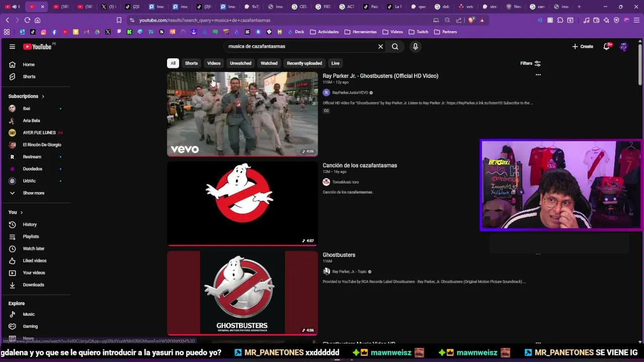Select the Live filter chip
The height and width of the screenshot is (362, 644).
335,63
